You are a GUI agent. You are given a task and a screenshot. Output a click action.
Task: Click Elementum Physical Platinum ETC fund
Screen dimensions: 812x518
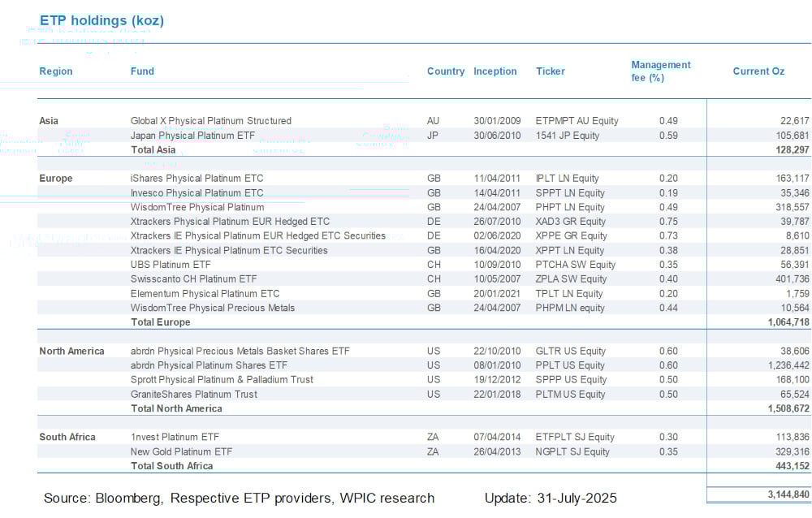click(x=205, y=294)
